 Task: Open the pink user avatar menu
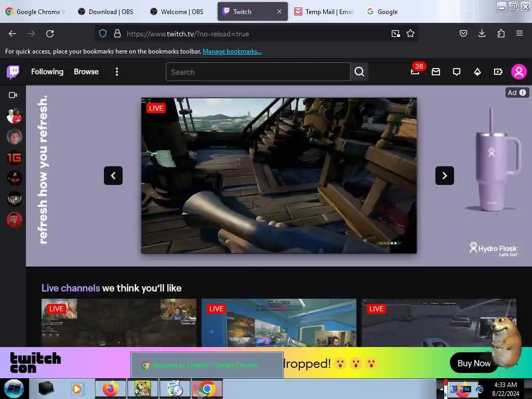[519, 72]
